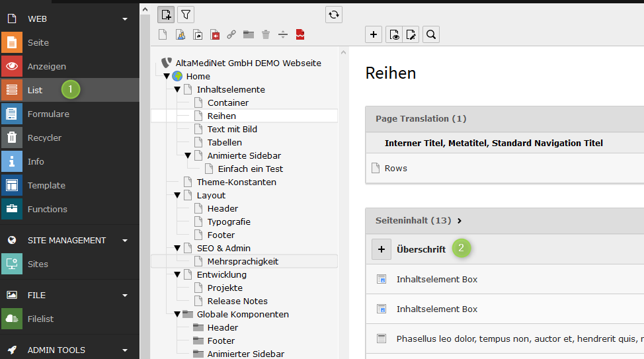
Task: Click the recycler trash page-type icon
Action: click(x=266, y=34)
